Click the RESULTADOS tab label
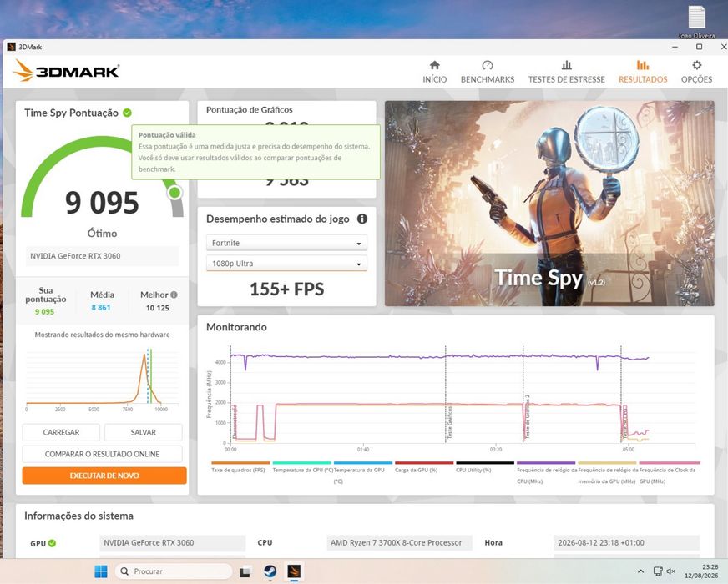 (643, 79)
